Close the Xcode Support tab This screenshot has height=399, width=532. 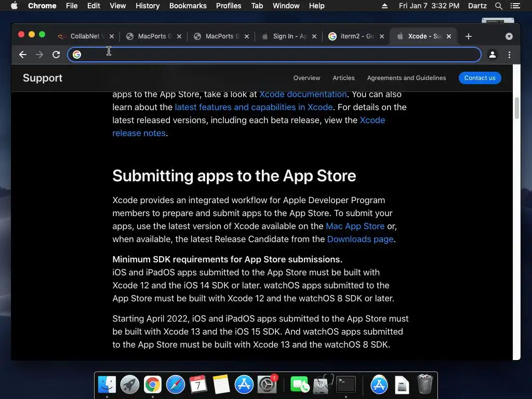click(449, 36)
